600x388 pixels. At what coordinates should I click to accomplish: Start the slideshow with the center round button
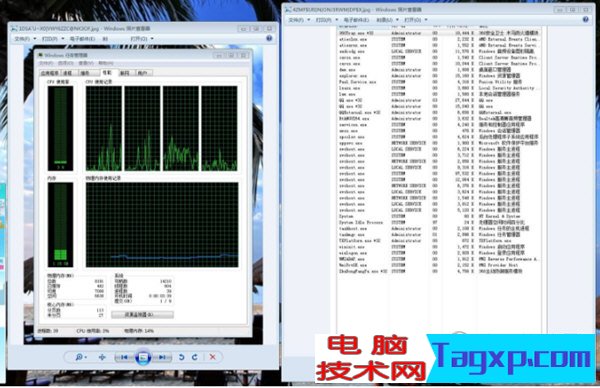(143, 357)
